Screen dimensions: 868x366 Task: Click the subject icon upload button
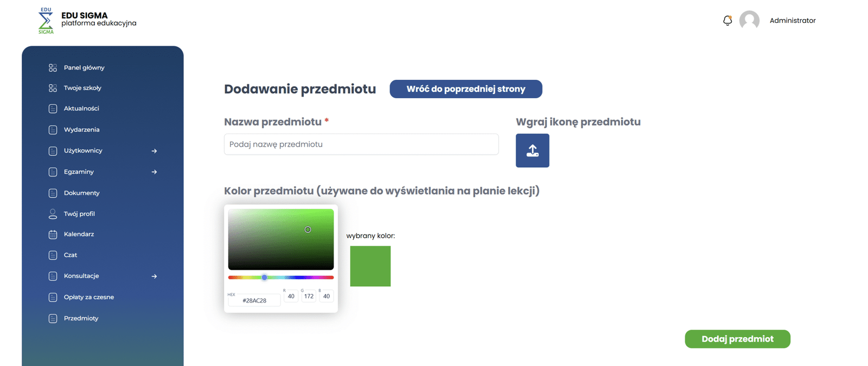[x=532, y=150]
